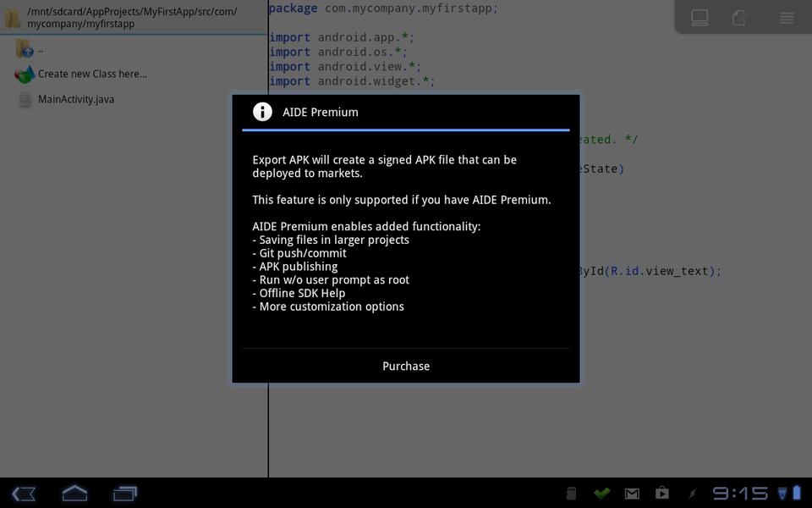Tap the Gmail notification icon
This screenshot has height=508, width=812.
tap(632, 493)
